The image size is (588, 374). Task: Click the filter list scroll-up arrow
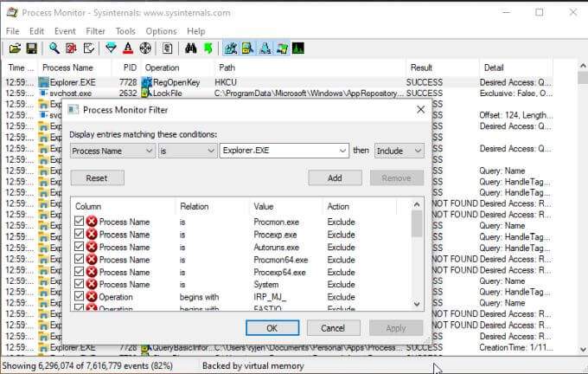point(417,204)
